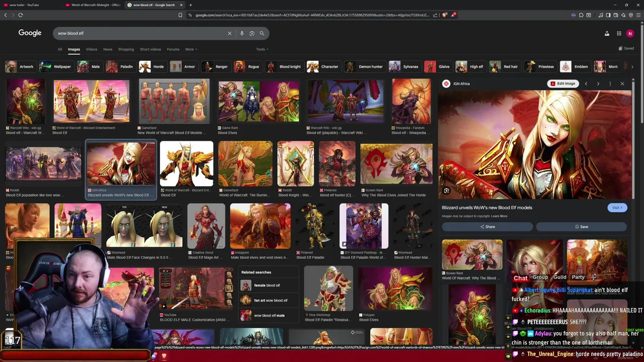Image resolution: width=644 pixels, height=362 pixels.
Task: Click the IGN Africa source logo
Action: tap(446, 83)
